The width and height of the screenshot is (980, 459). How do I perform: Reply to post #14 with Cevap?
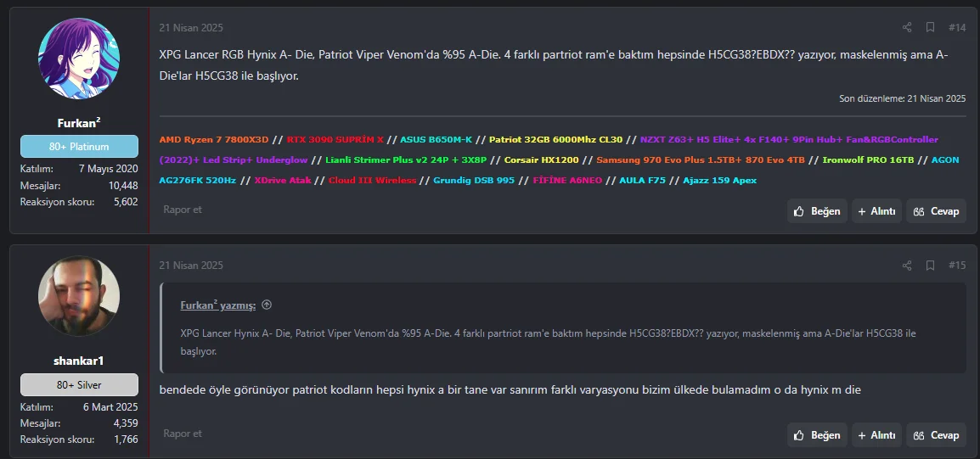(x=937, y=211)
